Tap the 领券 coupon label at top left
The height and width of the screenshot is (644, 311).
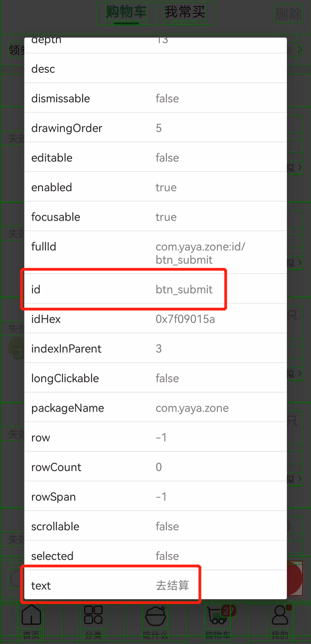click(x=17, y=50)
